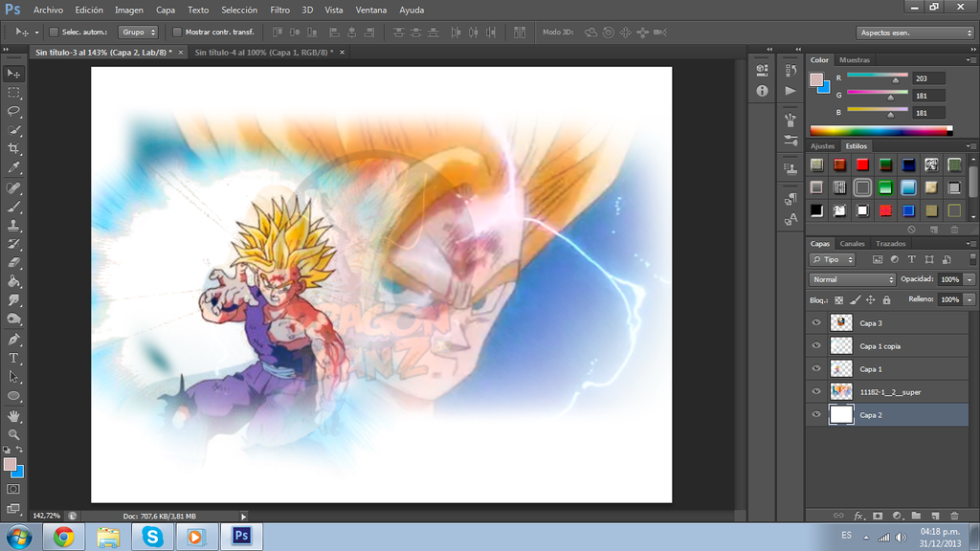Open the Normal blend mode dropdown
This screenshot has height=551, width=980.
click(x=853, y=279)
